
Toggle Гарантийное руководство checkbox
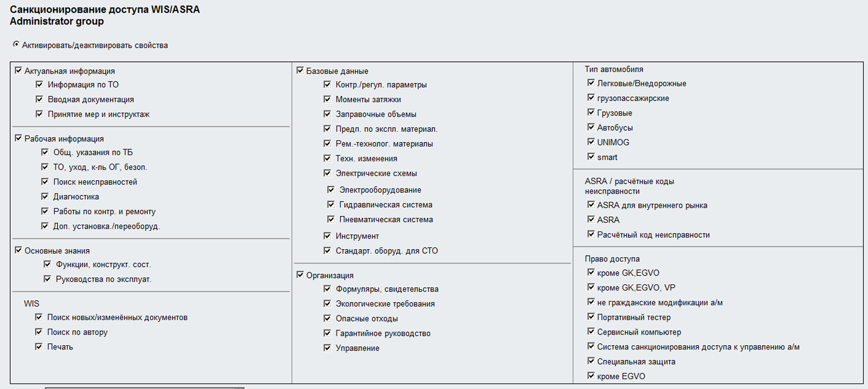pos(327,333)
